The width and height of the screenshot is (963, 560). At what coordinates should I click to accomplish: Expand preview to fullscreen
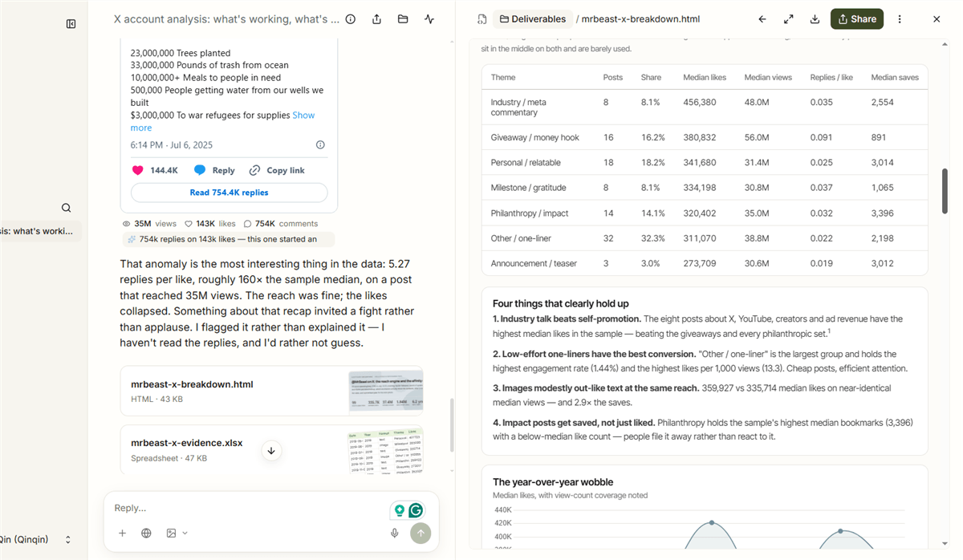pos(789,19)
